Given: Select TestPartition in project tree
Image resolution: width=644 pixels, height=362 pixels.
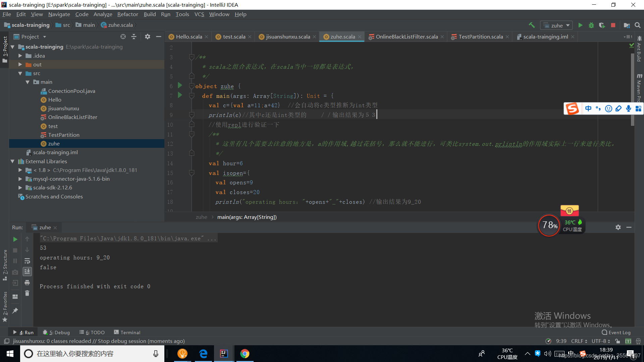Looking at the screenshot, I should click(64, 135).
